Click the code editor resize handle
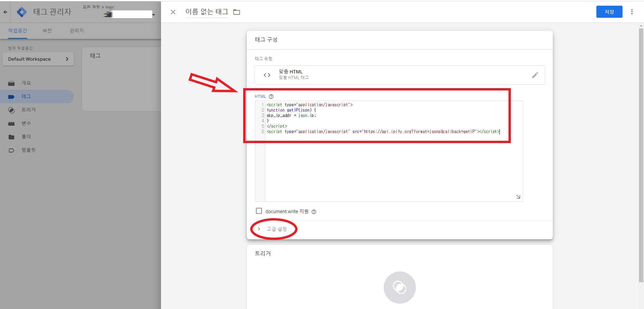 [x=518, y=197]
